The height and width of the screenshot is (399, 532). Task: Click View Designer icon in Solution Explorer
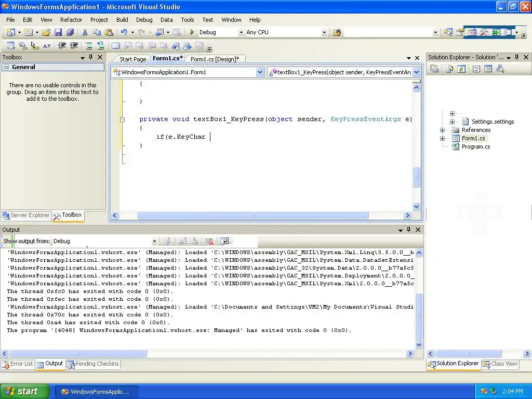tap(488, 69)
